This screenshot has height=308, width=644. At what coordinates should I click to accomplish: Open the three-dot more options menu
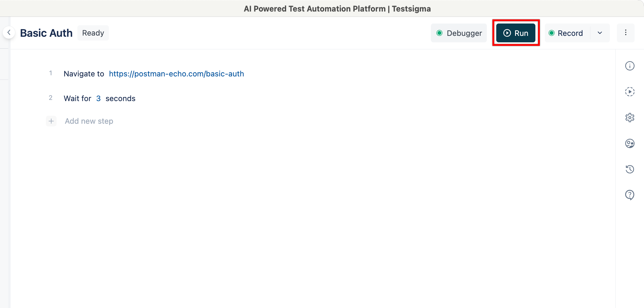click(x=626, y=33)
